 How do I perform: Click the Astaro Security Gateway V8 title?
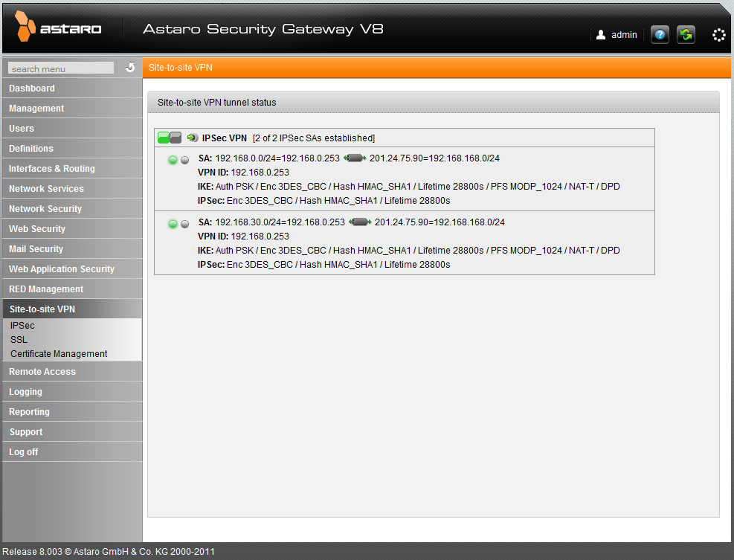263,30
